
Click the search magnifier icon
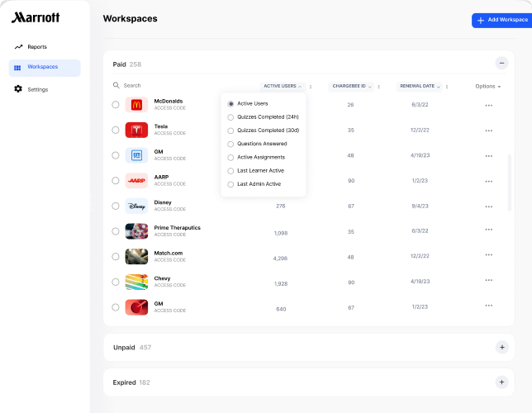click(116, 85)
